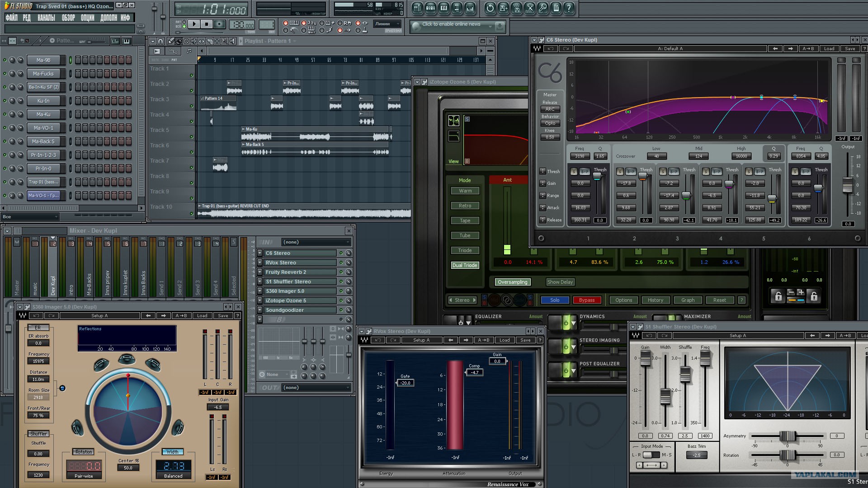The width and height of the screenshot is (868, 488).
Task: Select the Draw pencil tool in Playlist
Action: click(171, 41)
